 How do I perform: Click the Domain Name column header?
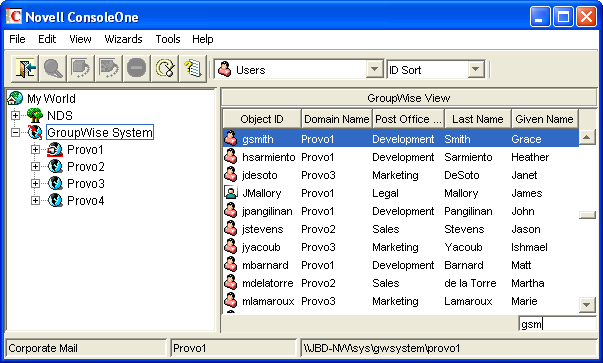[336, 119]
